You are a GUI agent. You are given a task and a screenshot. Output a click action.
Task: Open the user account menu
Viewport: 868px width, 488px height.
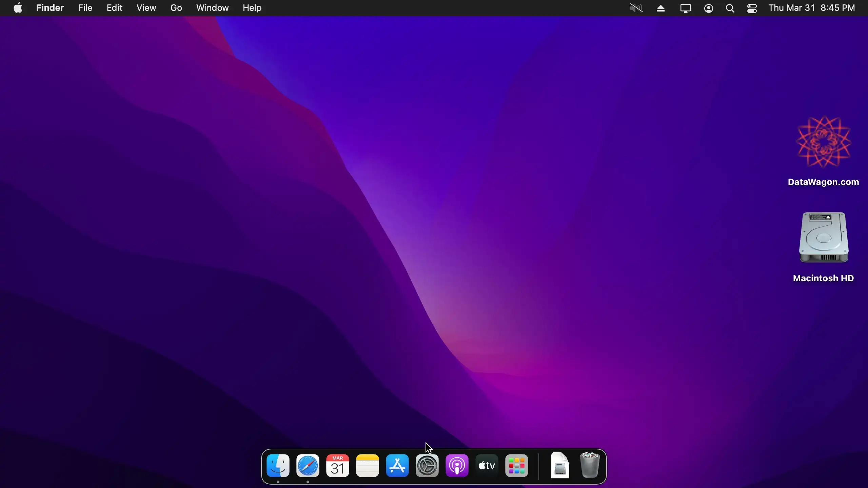click(708, 8)
